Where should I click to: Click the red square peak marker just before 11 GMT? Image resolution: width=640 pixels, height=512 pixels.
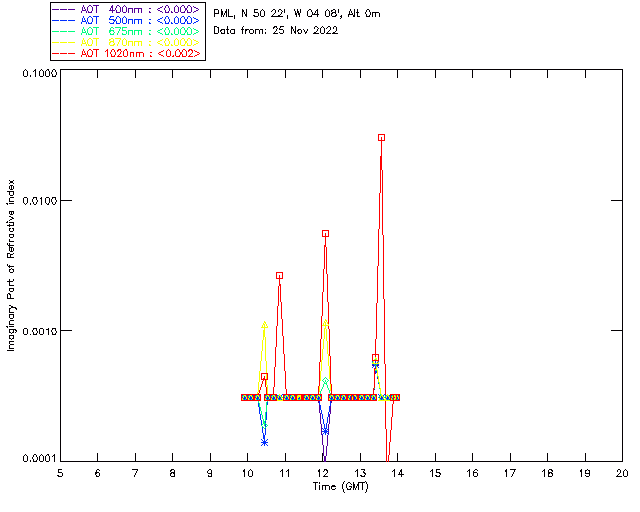tap(279, 276)
